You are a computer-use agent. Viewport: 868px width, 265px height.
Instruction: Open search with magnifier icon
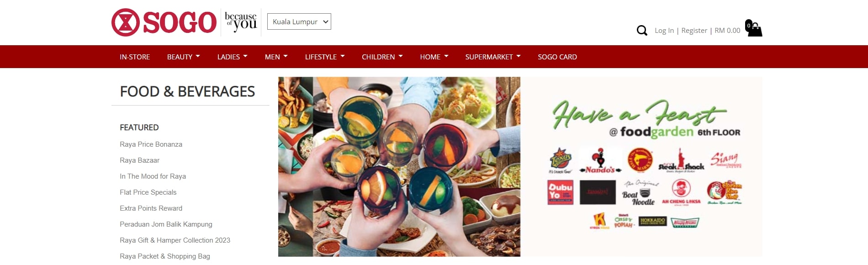click(642, 31)
